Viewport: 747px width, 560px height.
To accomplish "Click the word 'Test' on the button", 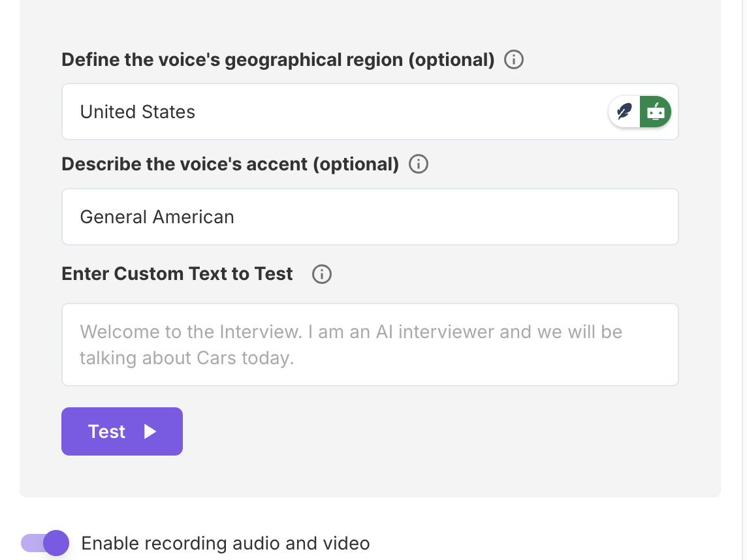I will point(106,431).
